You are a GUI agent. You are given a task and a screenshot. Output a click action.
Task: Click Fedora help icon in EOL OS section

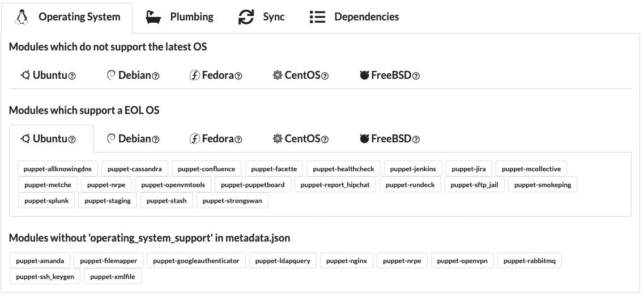238,139
